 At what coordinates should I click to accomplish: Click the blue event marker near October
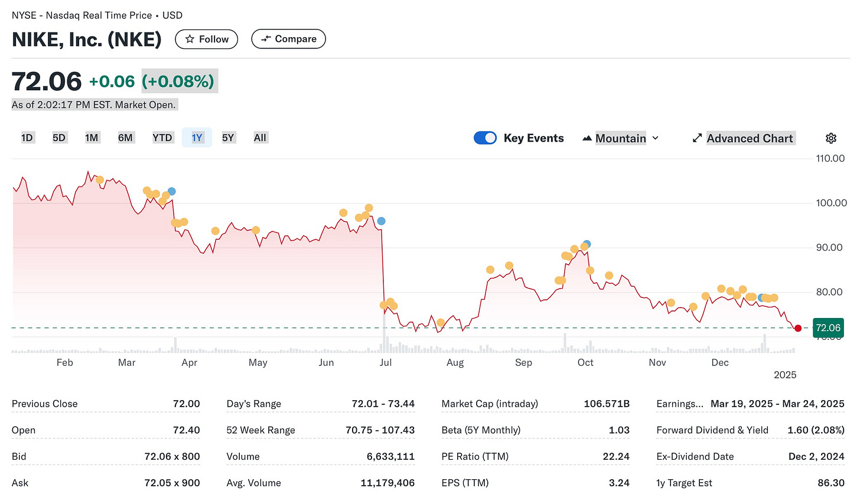point(587,244)
